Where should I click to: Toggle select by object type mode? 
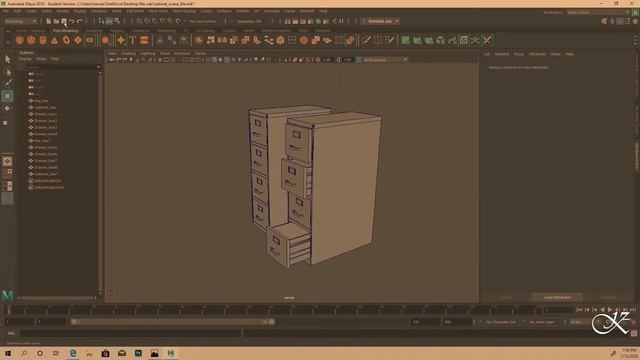point(109,21)
